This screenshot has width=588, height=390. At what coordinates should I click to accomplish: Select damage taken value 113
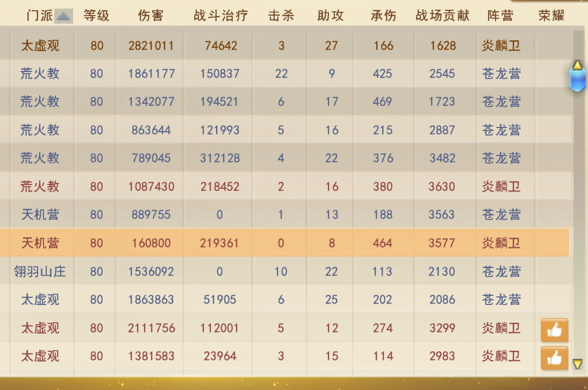(x=383, y=272)
